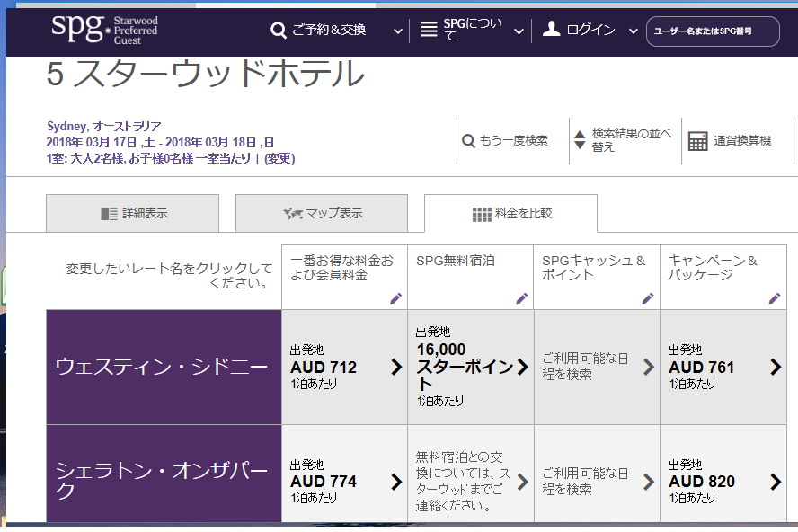
Task: Select the 16,000 スターポイント rate cell
Action: click(471, 367)
